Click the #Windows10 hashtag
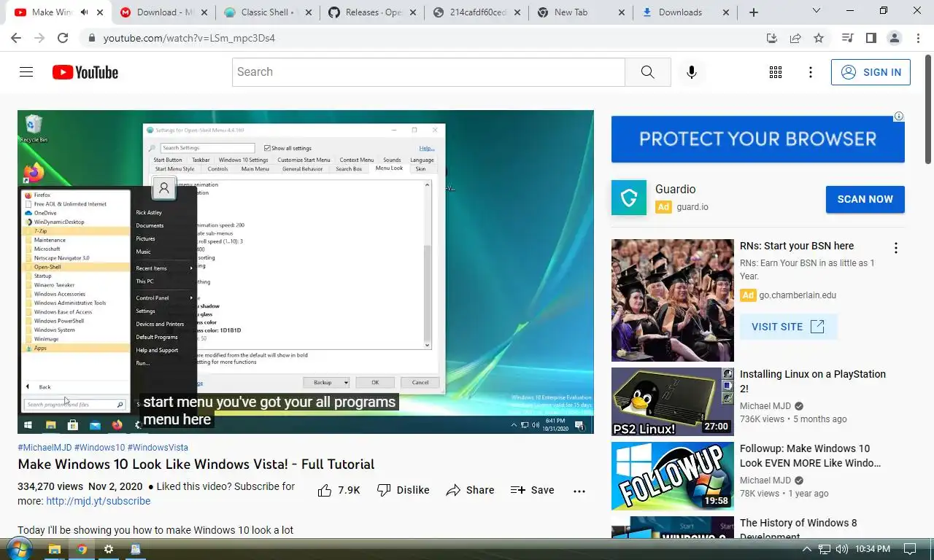Screen dimensions: 934x560 [x=99, y=448]
